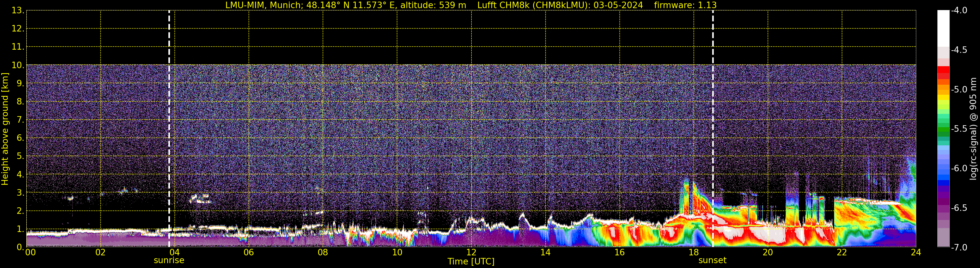
Task: Click the purple band of the colorbar
Action: tap(943, 196)
